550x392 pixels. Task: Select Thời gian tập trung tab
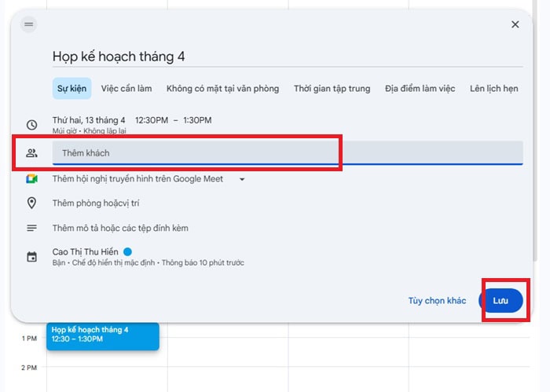coord(332,89)
